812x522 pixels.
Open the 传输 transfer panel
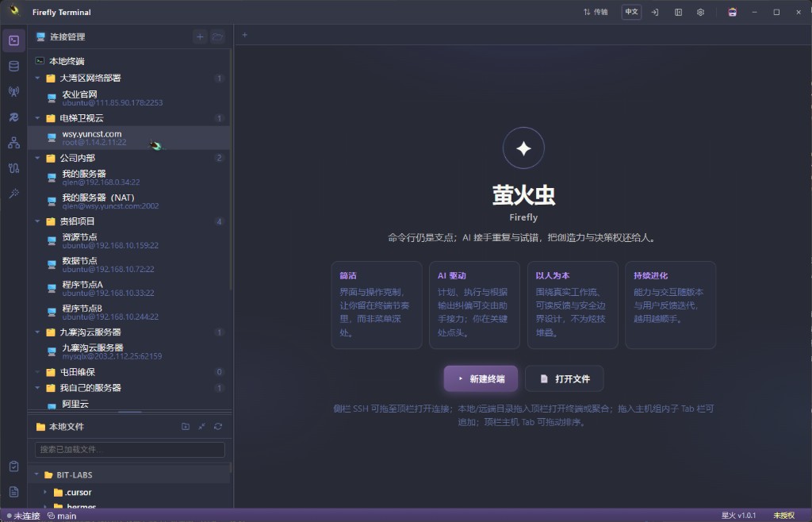(596, 12)
